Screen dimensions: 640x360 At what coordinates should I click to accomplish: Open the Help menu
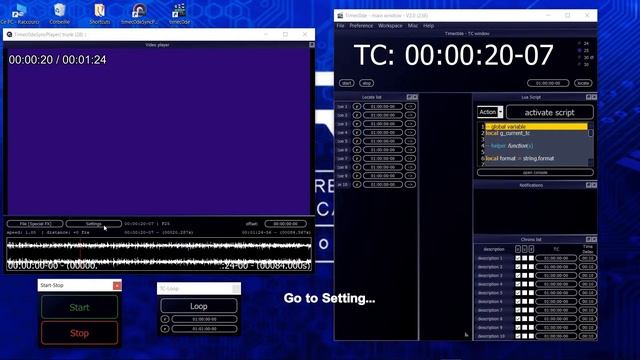428,26
